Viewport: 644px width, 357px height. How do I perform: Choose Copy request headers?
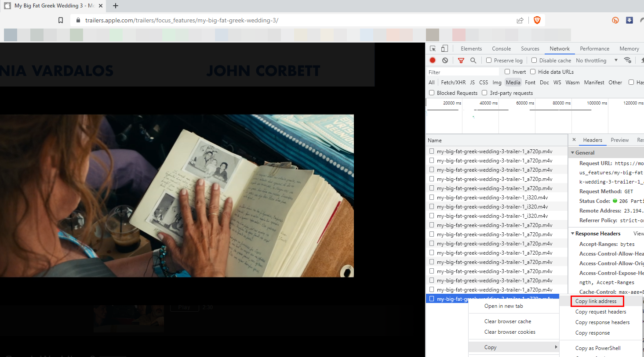tap(601, 312)
